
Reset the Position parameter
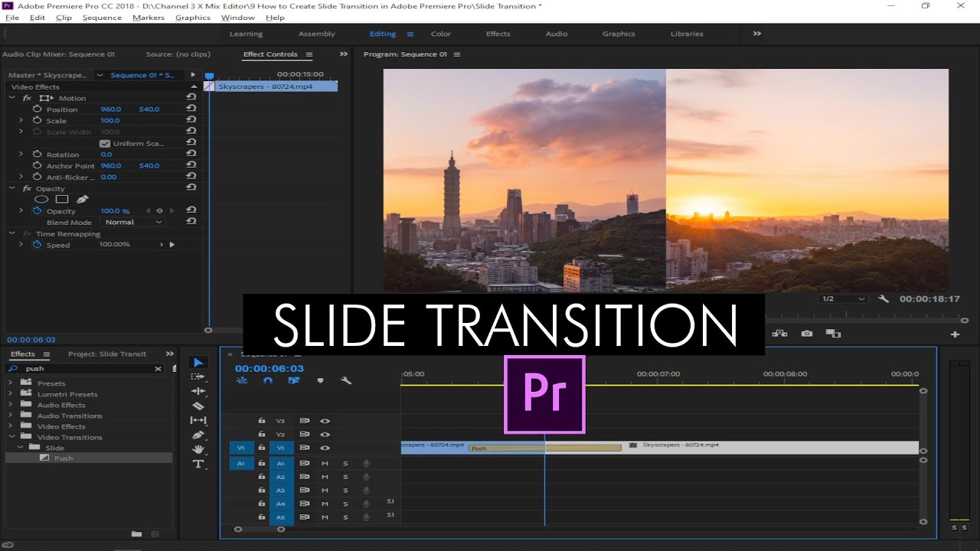click(191, 109)
